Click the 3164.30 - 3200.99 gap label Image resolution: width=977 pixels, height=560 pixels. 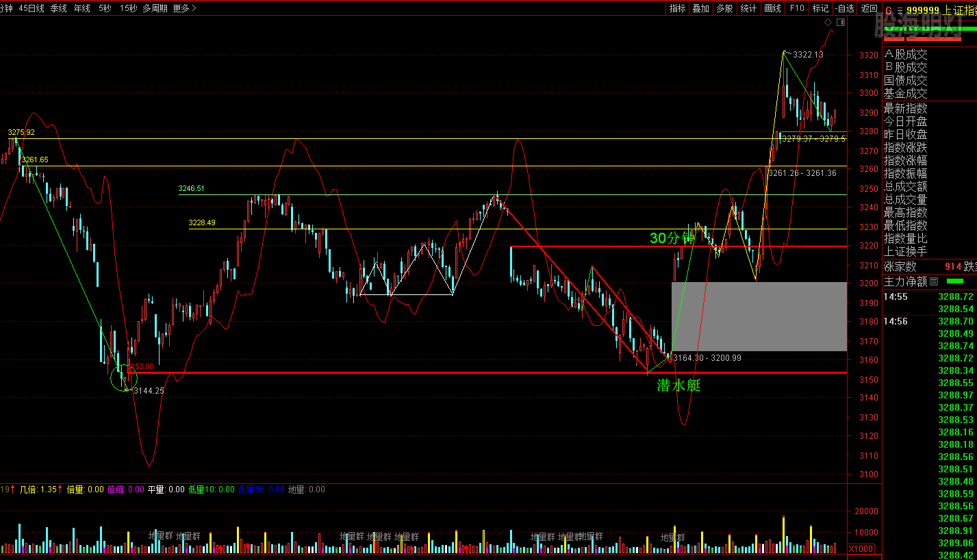point(707,358)
